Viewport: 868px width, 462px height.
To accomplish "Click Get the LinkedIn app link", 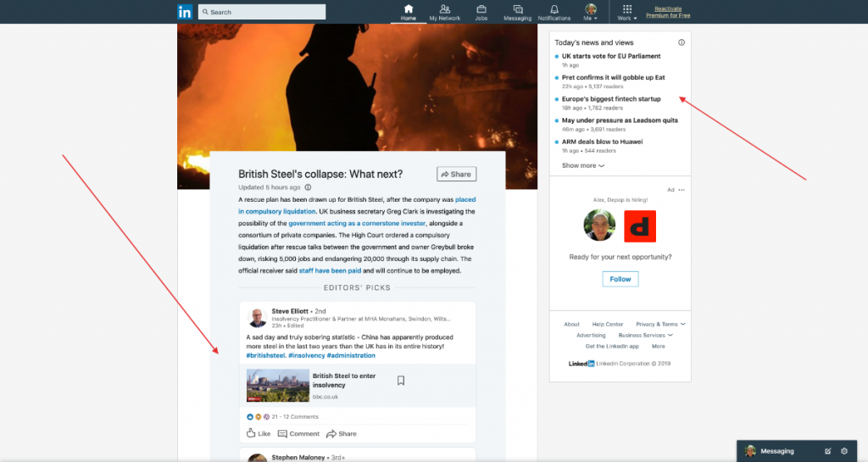I will click(612, 347).
